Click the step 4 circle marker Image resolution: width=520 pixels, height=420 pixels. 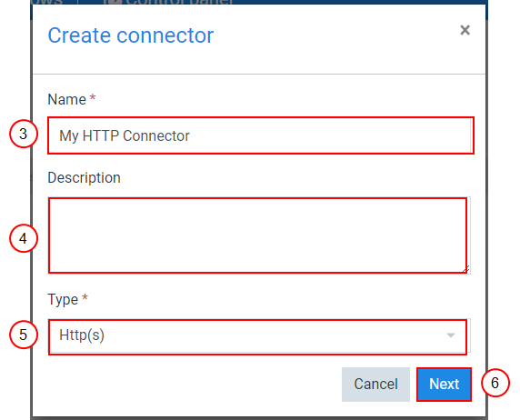[24, 238]
